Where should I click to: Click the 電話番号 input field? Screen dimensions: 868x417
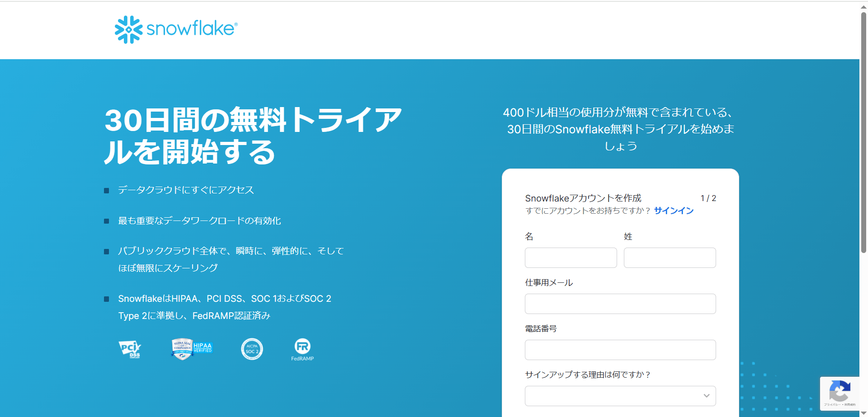pos(620,350)
